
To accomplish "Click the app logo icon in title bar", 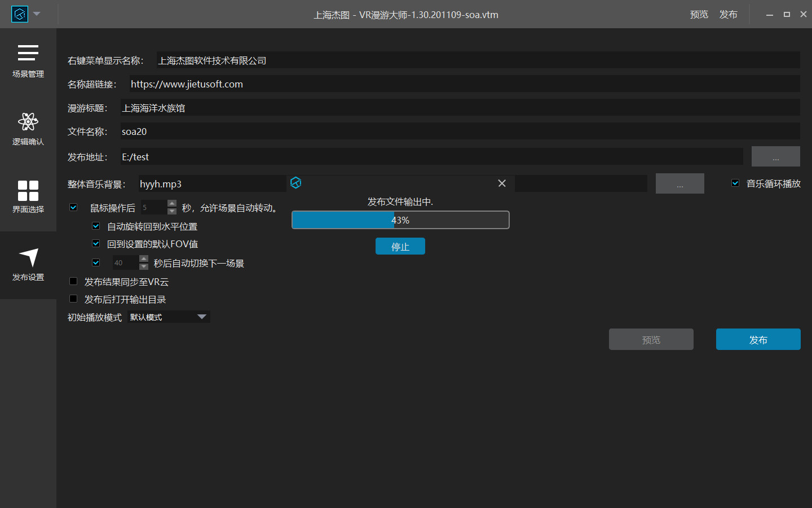I will [20, 14].
